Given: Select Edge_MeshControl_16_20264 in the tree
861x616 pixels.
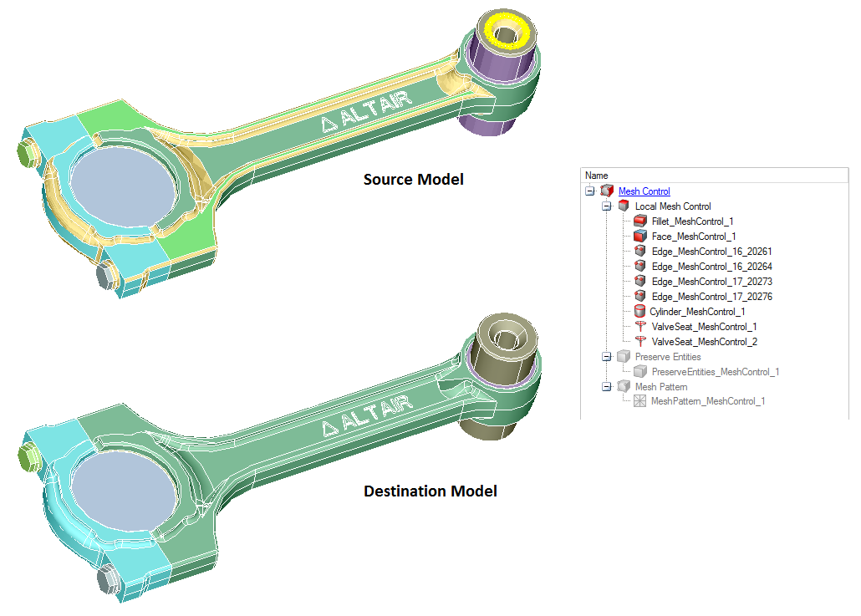Looking at the screenshot, I should (x=700, y=267).
